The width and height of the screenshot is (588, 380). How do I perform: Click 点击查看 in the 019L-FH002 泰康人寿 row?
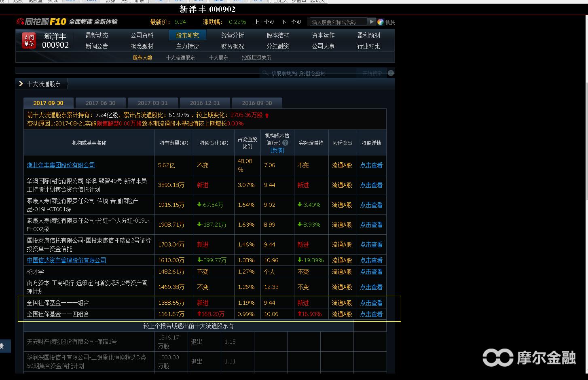[371, 225]
